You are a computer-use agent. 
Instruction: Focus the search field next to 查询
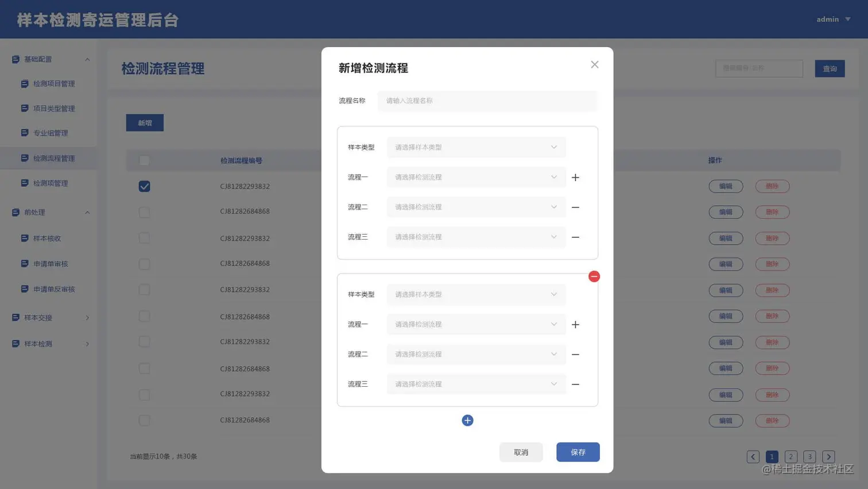[759, 68]
